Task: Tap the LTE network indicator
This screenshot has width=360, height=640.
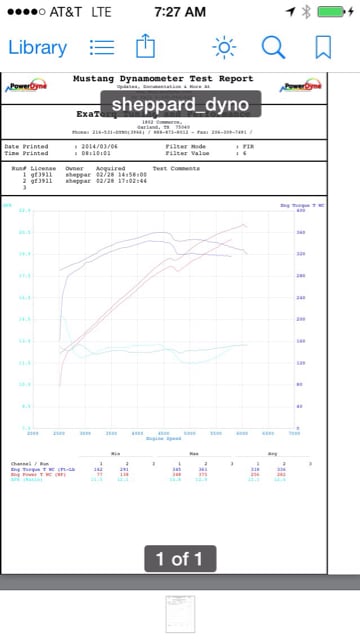Action: coord(101,12)
